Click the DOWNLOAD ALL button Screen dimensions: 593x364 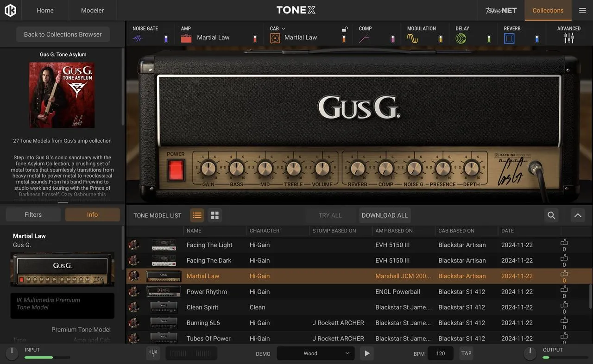(385, 215)
